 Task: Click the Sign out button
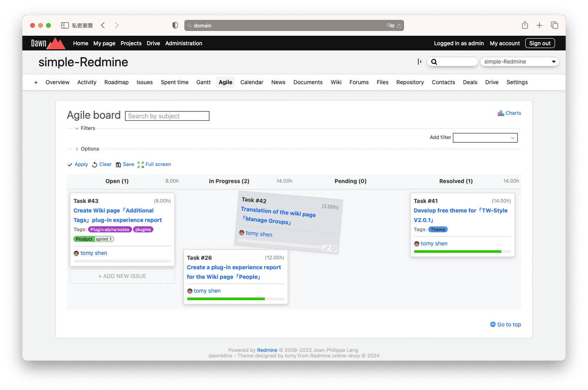point(540,43)
